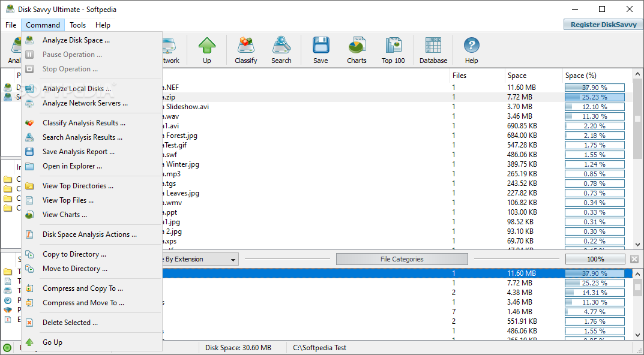Click Disk Space 30.60 MB status entry
The height and width of the screenshot is (355, 644).
pyautogui.click(x=238, y=348)
